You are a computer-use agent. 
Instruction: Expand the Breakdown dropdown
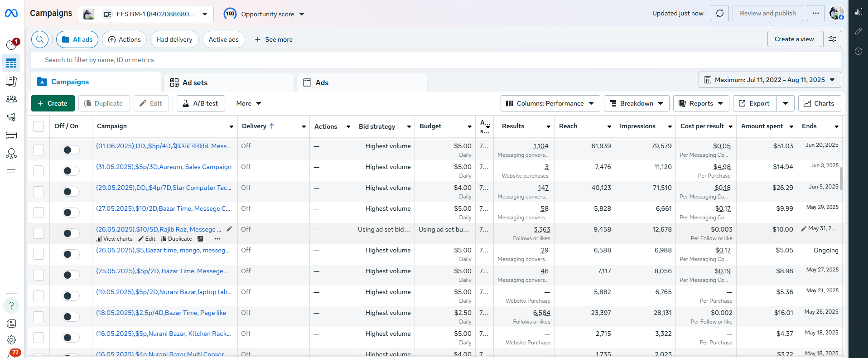637,103
